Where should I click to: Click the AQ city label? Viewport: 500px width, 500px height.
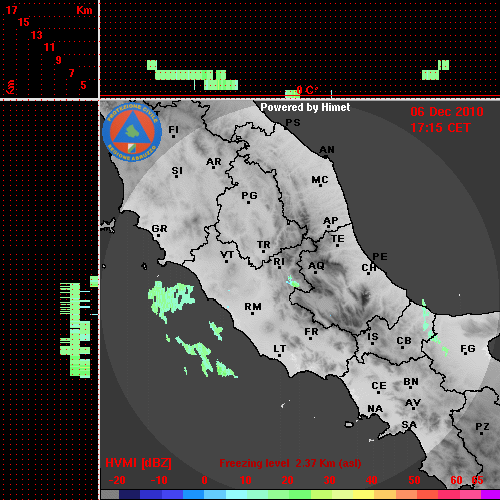click(316, 266)
